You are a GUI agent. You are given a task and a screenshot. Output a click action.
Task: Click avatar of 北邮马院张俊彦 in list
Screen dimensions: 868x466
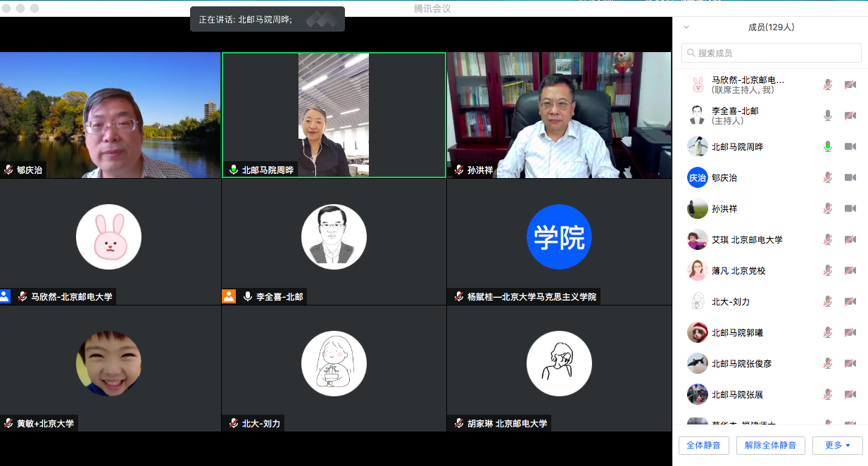(698, 363)
